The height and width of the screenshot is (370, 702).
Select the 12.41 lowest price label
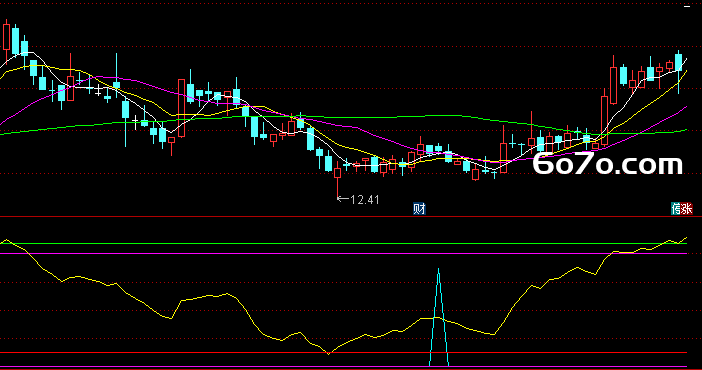coord(364,200)
